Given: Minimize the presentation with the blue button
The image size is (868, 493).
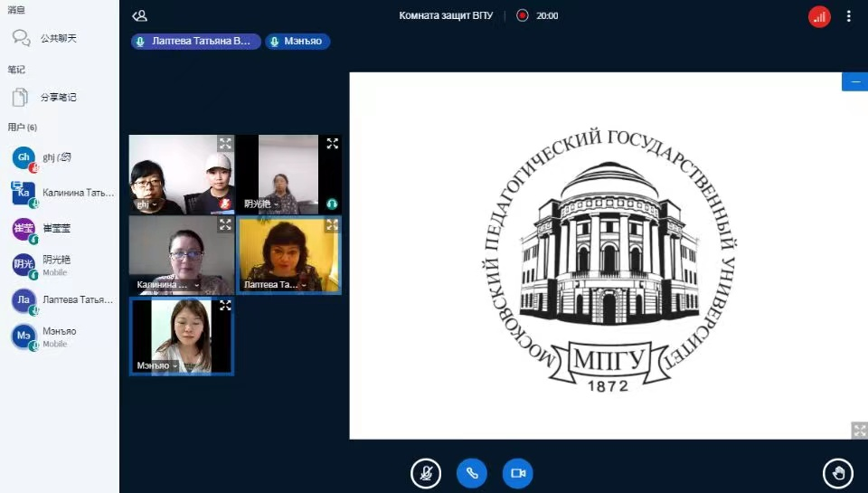Looking at the screenshot, I should (854, 81).
